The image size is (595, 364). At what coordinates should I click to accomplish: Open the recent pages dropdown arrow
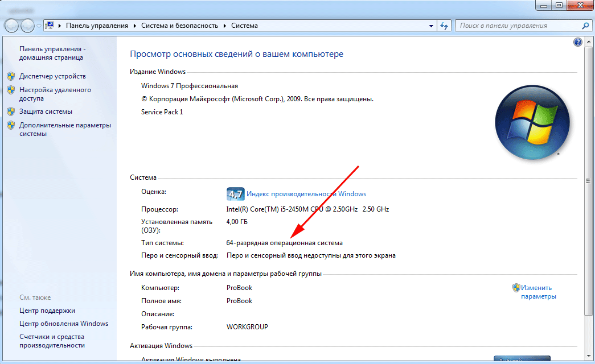click(39, 26)
